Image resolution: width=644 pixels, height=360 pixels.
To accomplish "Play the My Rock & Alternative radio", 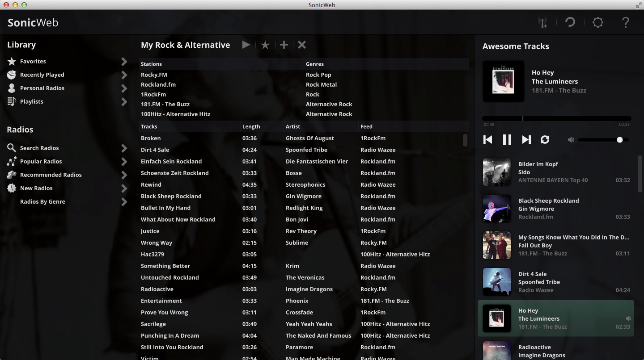I will (x=246, y=45).
